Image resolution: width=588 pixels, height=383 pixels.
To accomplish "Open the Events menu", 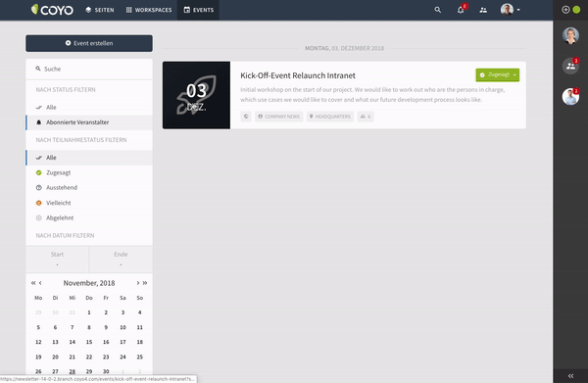I will [198, 10].
